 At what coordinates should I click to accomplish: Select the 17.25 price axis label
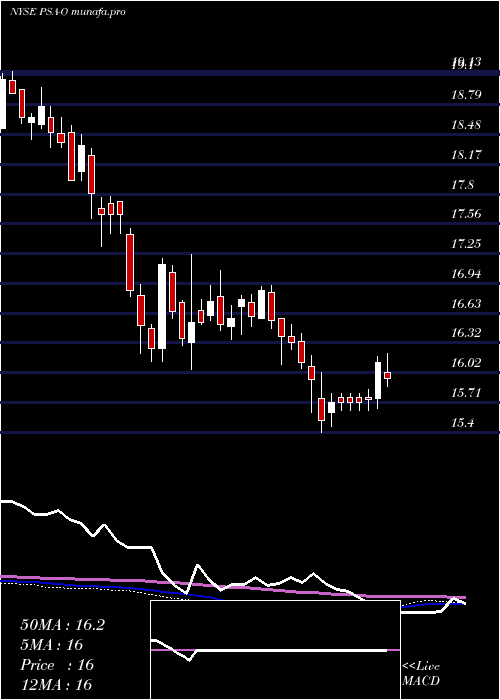click(x=466, y=244)
